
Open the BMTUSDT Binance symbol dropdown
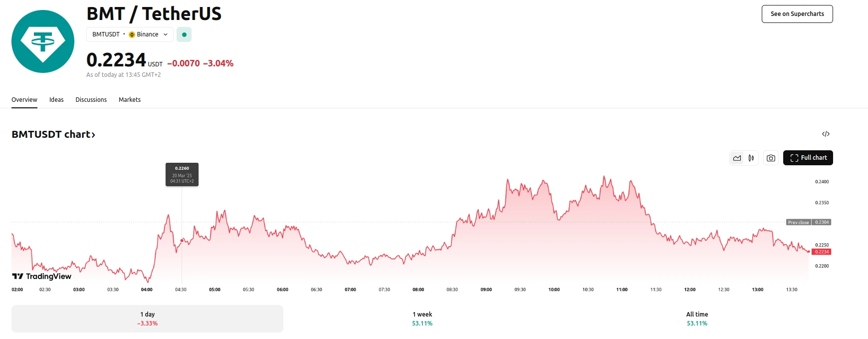click(x=130, y=34)
